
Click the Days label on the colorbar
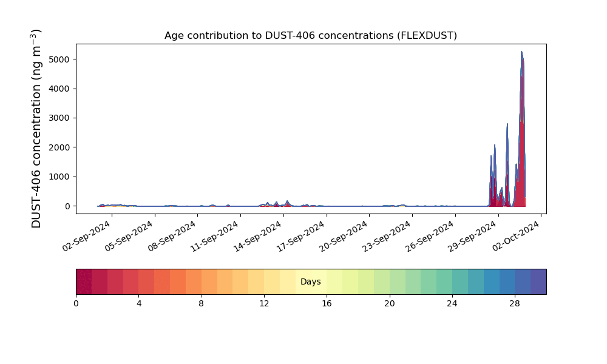[310, 281]
